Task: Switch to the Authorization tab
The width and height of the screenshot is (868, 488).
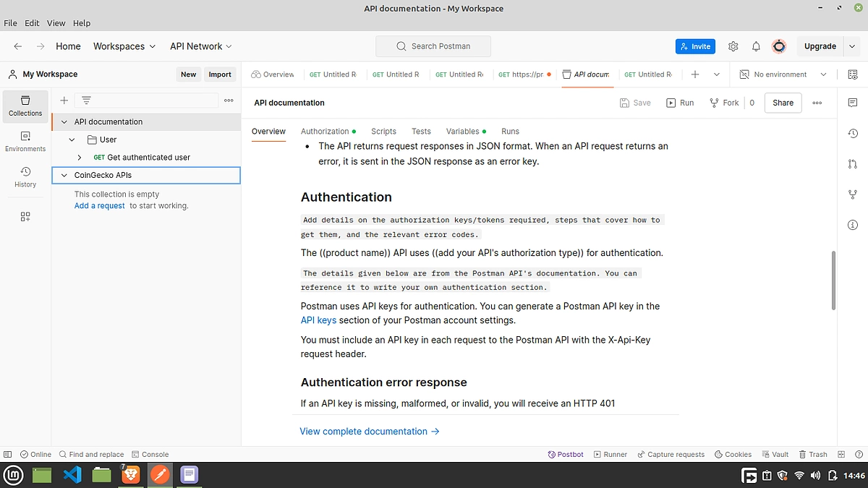Action: tap(328, 132)
